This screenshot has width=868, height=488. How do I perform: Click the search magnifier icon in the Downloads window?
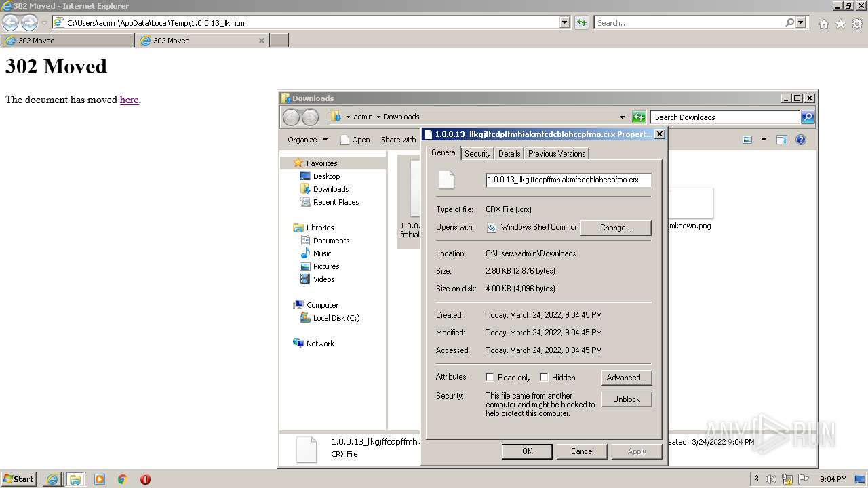[x=807, y=117]
